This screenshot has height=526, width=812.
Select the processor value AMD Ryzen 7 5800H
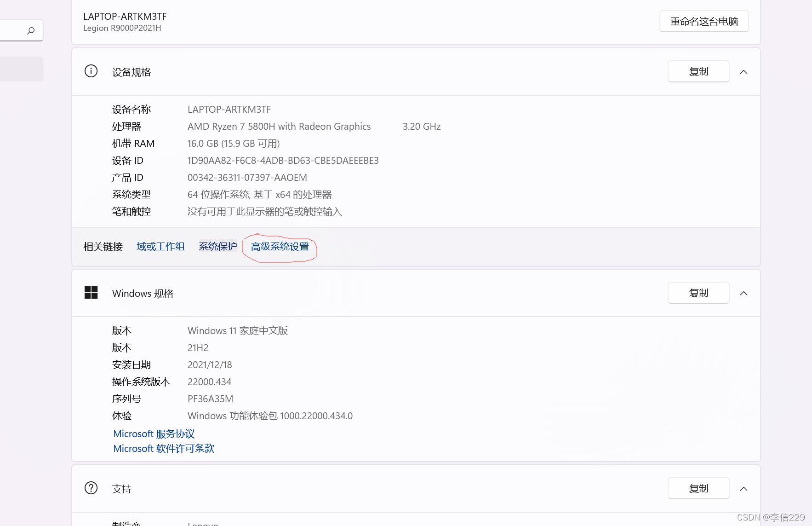(x=279, y=127)
